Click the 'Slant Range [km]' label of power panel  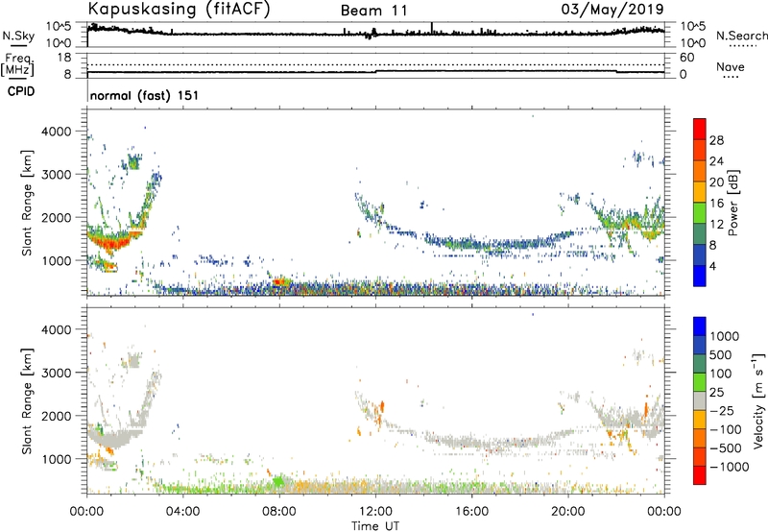click(27, 203)
